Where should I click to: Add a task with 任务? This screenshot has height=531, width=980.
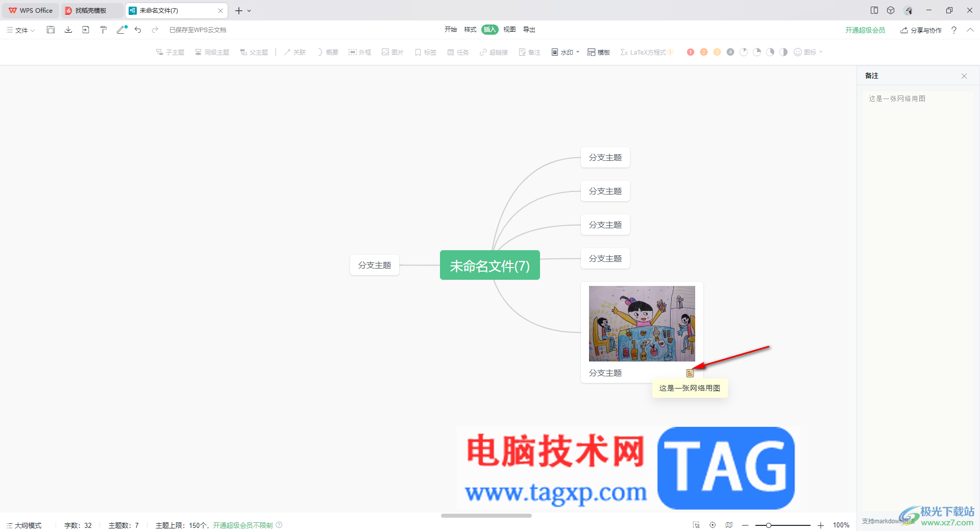[x=458, y=52]
